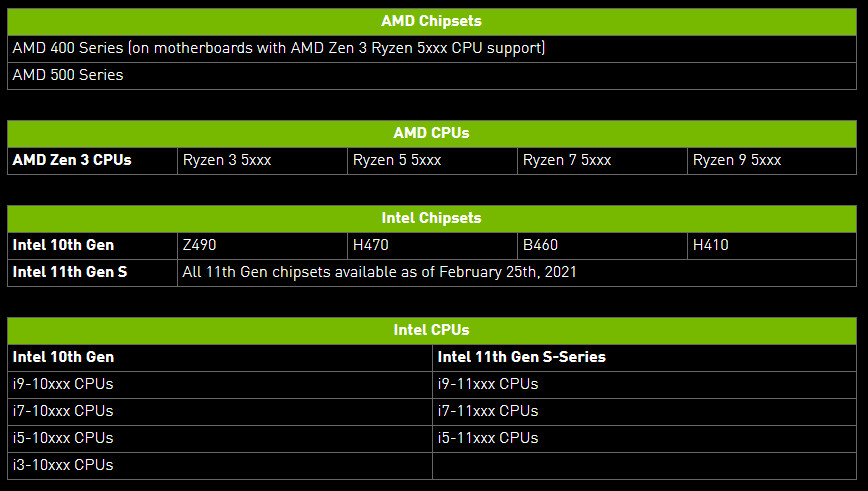Select the H410 chipset cell
The image size is (868, 491).
[x=709, y=245]
